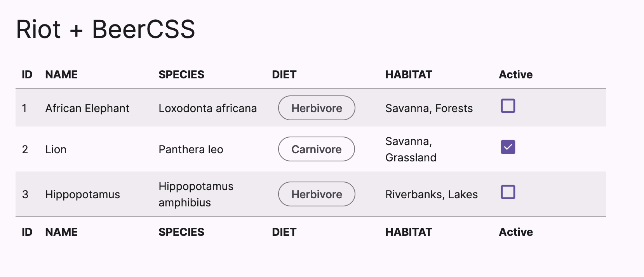The image size is (644, 277).
Task: Click the DIET column header
Action: pyautogui.click(x=284, y=74)
